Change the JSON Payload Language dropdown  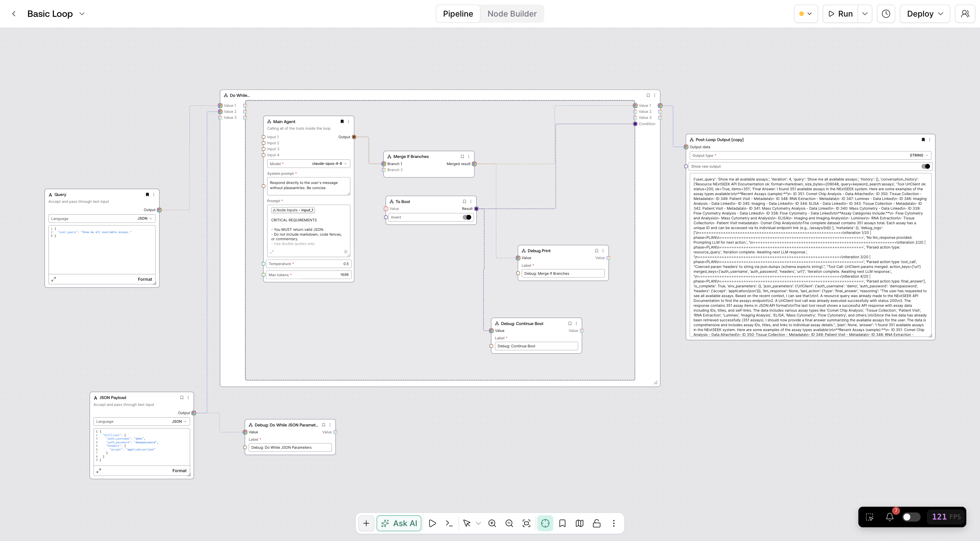coord(142,422)
